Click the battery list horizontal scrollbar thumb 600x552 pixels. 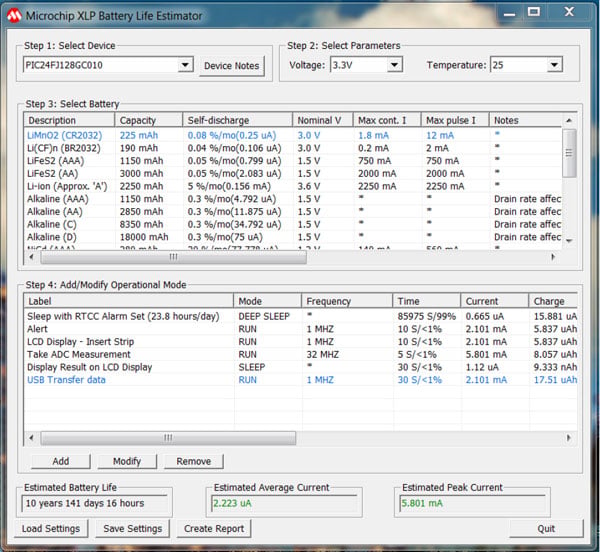tap(173, 257)
